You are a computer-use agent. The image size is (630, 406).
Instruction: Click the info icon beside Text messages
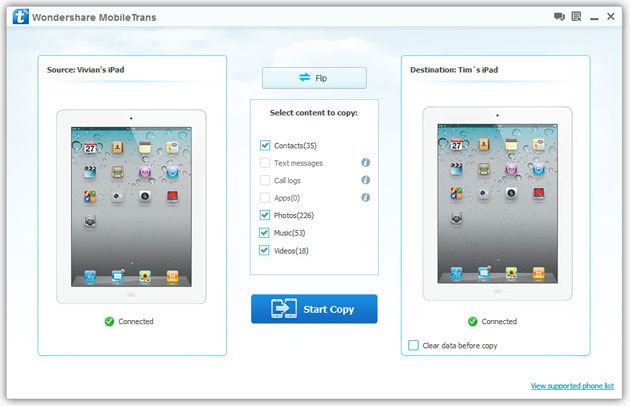(x=365, y=162)
